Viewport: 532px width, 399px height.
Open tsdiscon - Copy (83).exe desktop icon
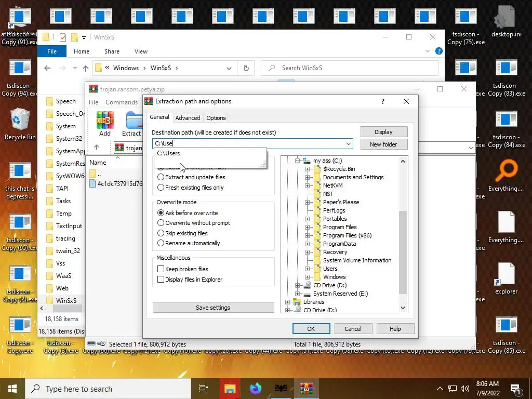click(x=507, y=78)
